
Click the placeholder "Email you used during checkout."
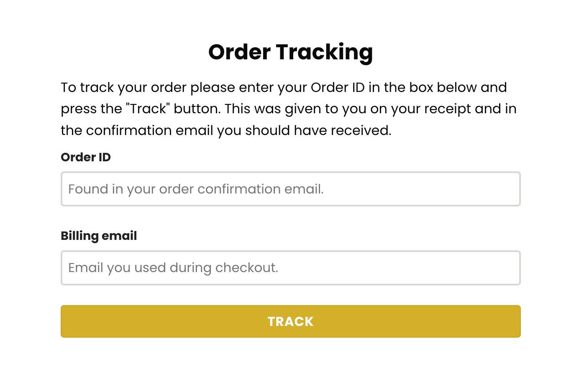pyautogui.click(x=173, y=268)
